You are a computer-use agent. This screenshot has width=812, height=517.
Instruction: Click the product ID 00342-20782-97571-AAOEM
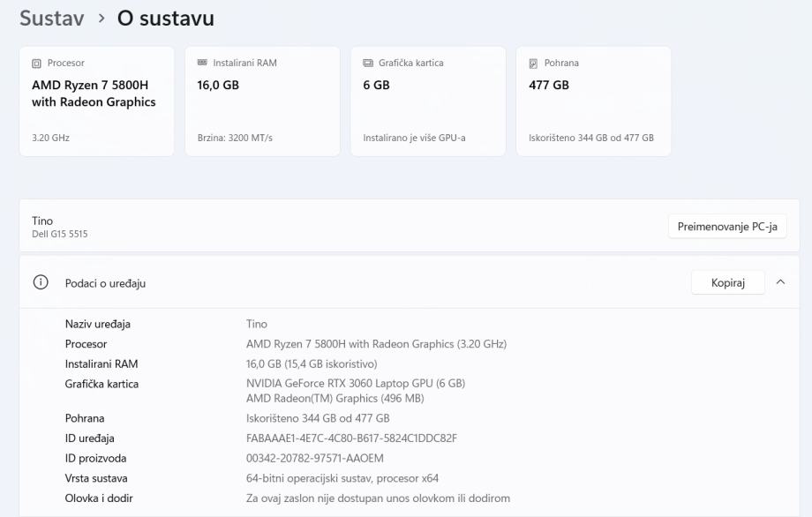point(315,459)
